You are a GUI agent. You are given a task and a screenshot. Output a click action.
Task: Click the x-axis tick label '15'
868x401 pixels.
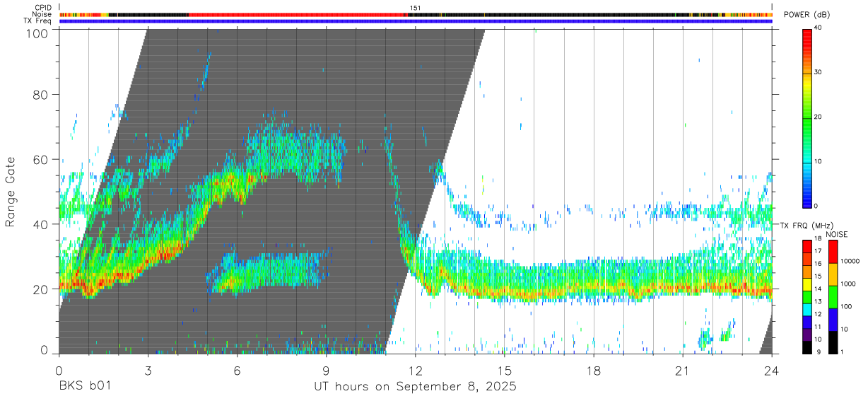pos(505,370)
